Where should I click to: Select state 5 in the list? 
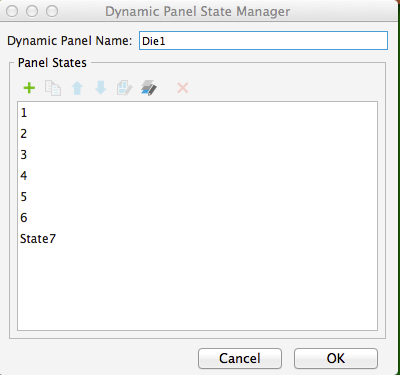(x=197, y=197)
